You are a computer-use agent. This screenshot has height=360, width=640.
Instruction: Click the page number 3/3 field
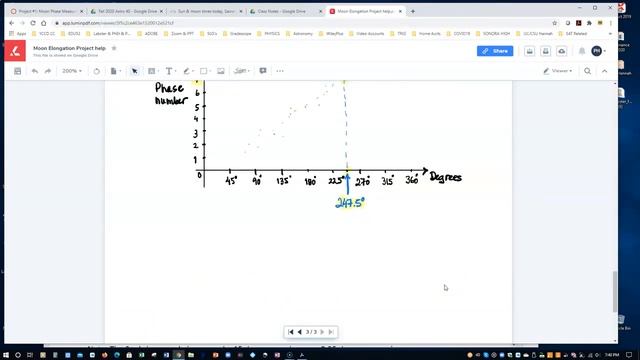(311, 332)
